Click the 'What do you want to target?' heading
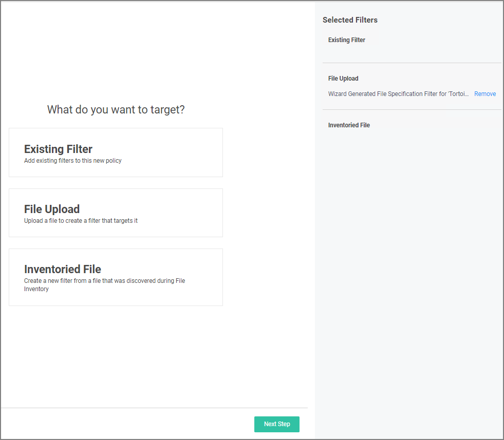This screenshot has width=504, height=440. pyautogui.click(x=116, y=109)
